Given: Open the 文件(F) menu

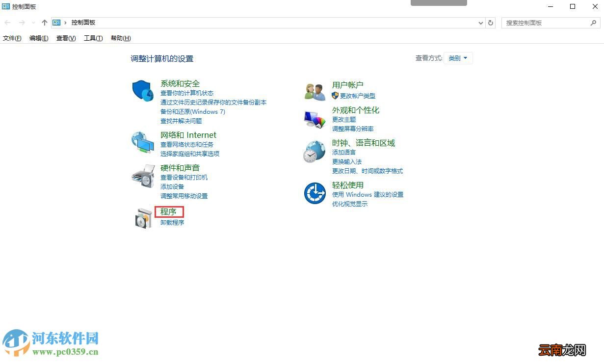Looking at the screenshot, I should [12, 38].
